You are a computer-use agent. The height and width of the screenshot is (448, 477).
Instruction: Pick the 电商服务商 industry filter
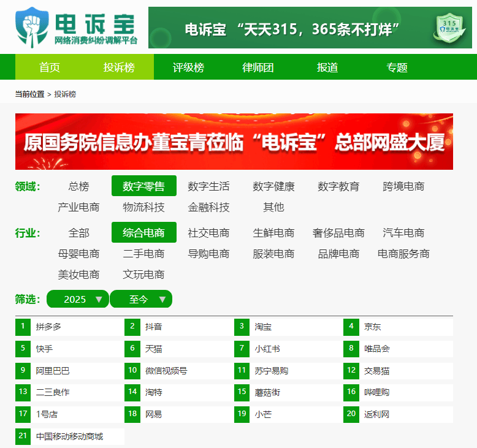(x=403, y=253)
